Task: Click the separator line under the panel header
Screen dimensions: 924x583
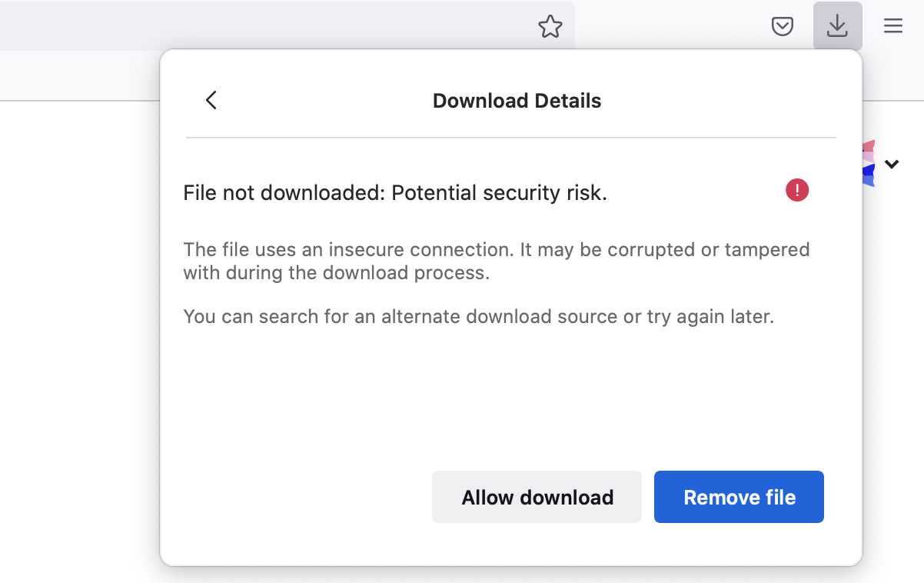Action: [x=510, y=138]
